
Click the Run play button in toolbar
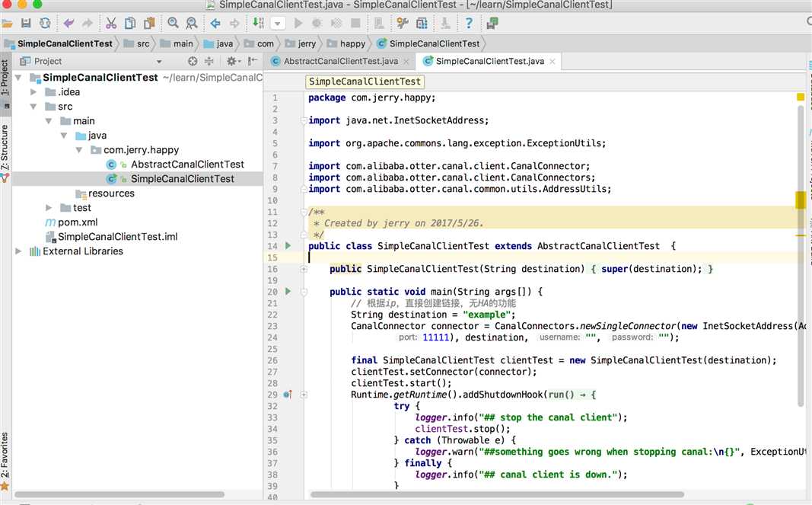pos(298,24)
